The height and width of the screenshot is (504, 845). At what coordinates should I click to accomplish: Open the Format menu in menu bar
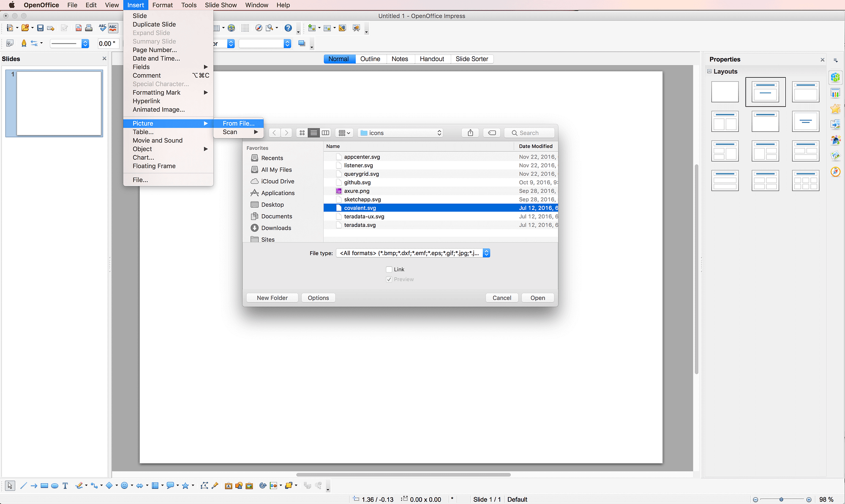tap(163, 5)
